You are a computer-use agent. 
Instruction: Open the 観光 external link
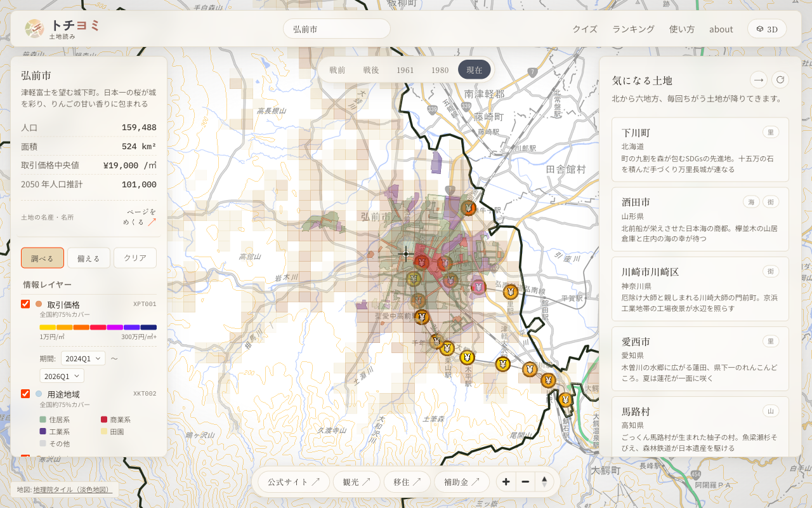pyautogui.click(x=357, y=482)
